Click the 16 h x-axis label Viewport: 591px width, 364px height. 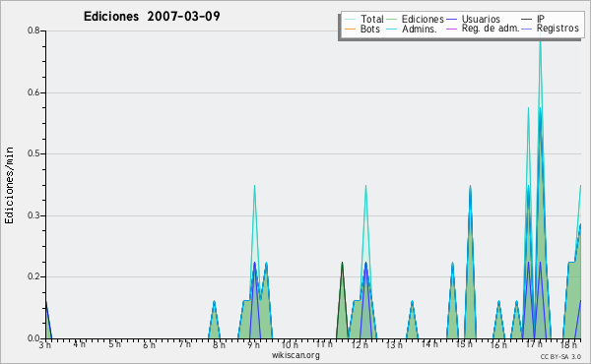(x=498, y=344)
